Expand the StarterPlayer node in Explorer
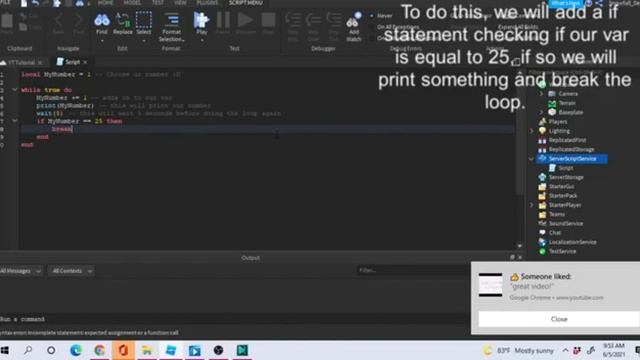 point(531,205)
